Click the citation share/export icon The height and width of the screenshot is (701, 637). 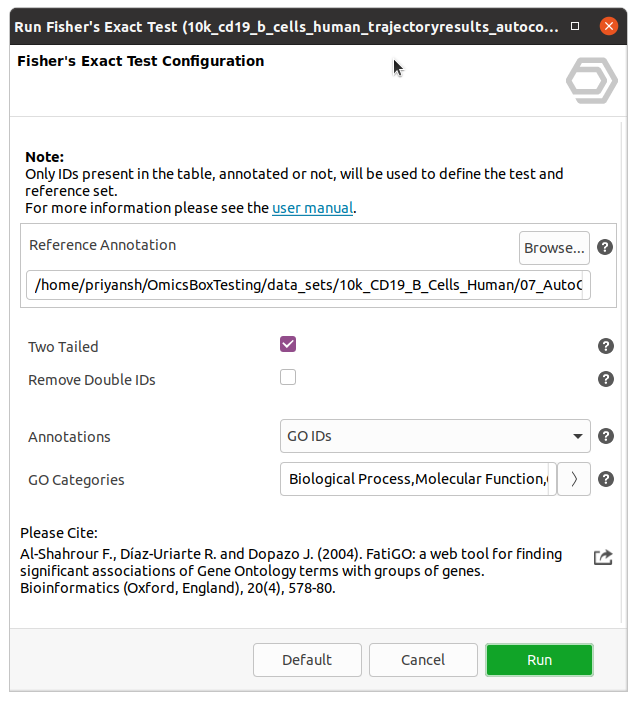pos(603,557)
